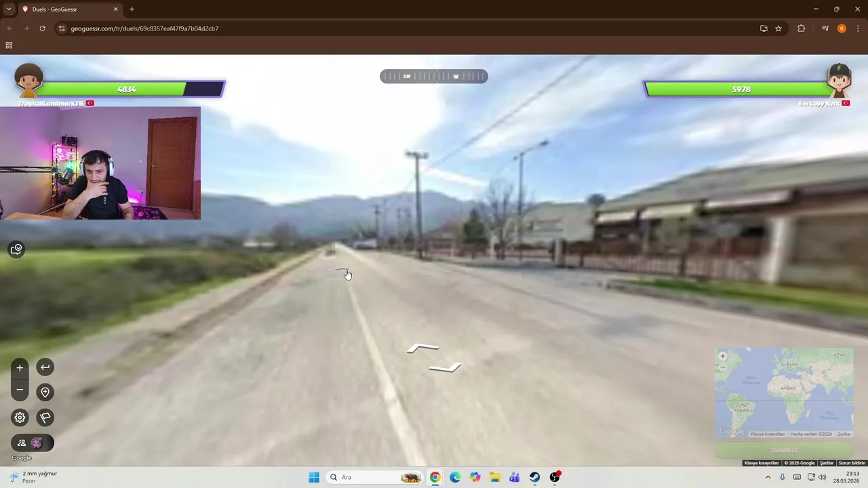The width and height of the screenshot is (868, 488).
Task: Open Copilot from the taskbar
Action: (475, 477)
